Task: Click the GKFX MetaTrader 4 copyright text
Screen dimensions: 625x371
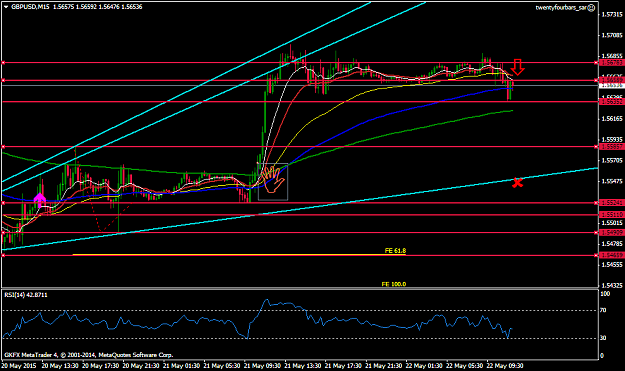Action: (x=88, y=355)
